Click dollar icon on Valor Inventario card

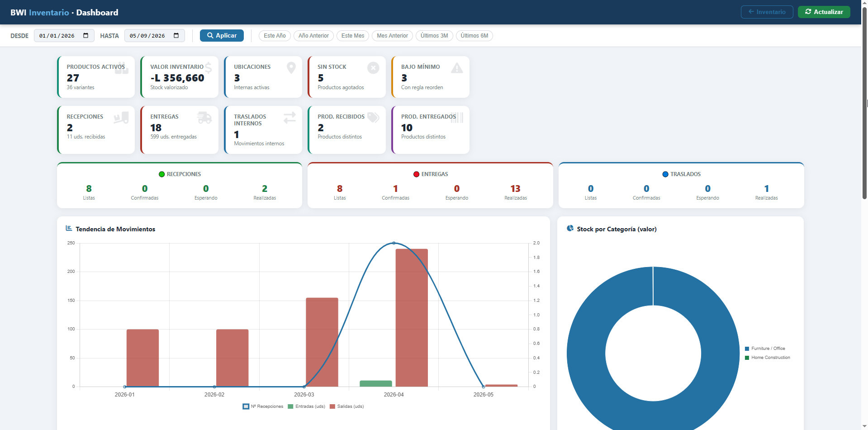point(208,68)
